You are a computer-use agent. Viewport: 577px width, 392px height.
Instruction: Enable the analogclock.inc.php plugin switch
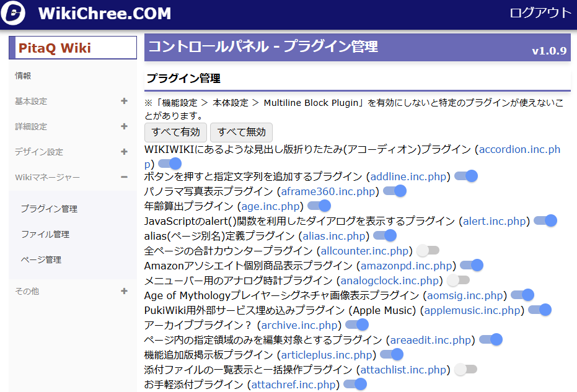[x=459, y=280]
